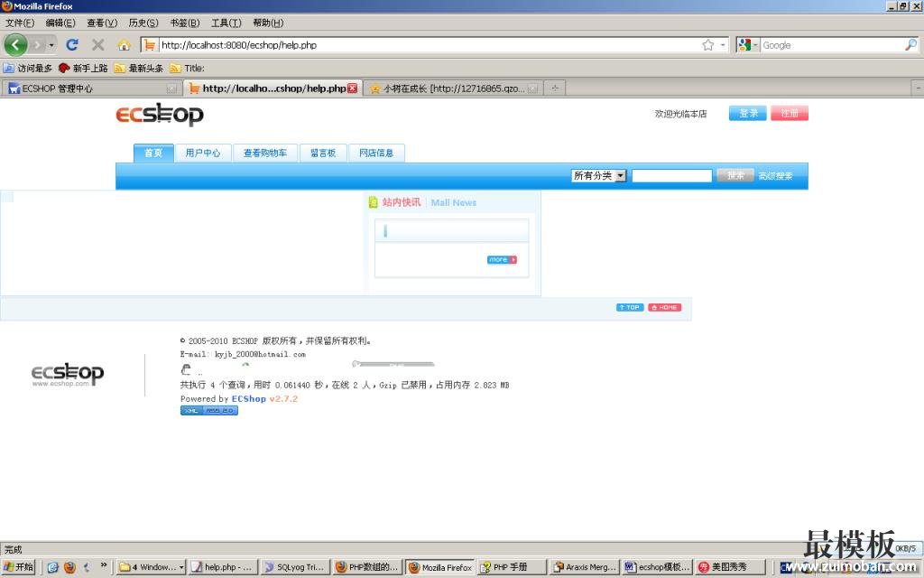
Task: Open the Windows 开始 Start button
Action: point(18,567)
